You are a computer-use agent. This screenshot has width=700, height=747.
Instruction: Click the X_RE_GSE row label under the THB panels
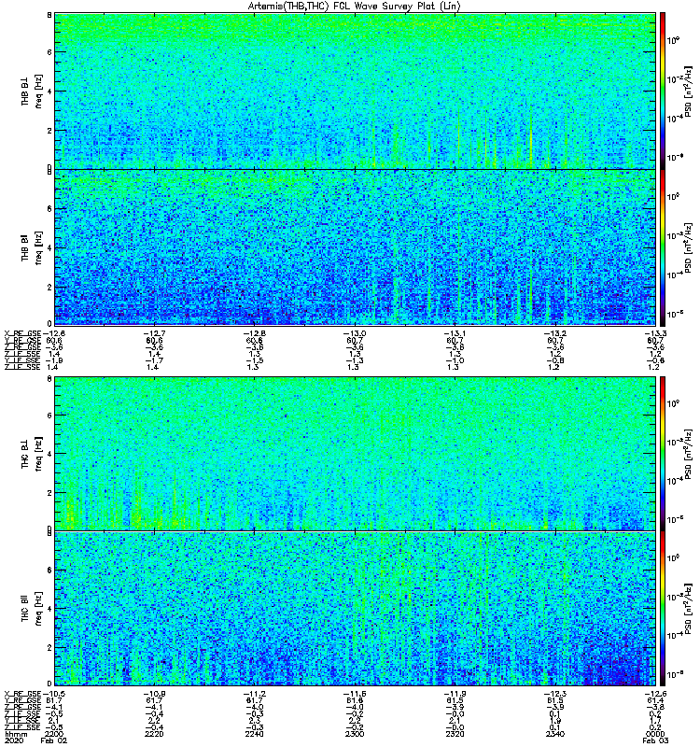click(22, 333)
